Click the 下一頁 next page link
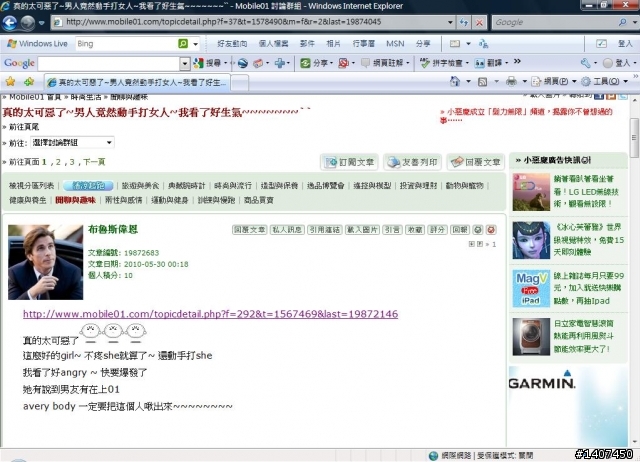640x462 pixels. click(x=94, y=162)
